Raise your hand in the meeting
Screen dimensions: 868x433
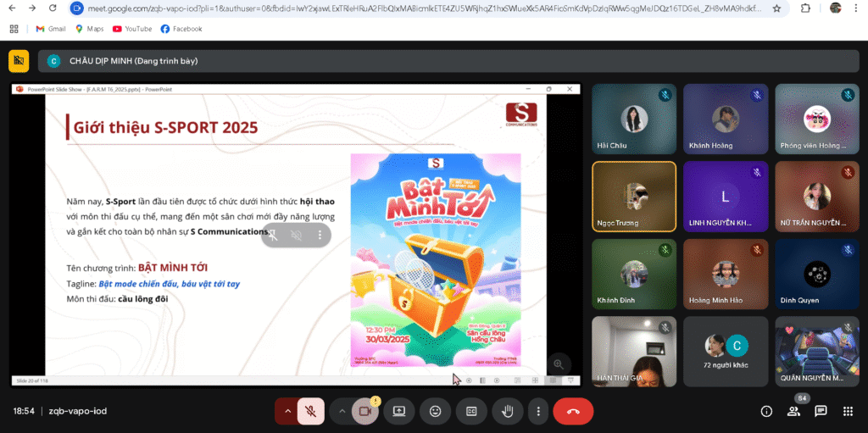tap(508, 411)
